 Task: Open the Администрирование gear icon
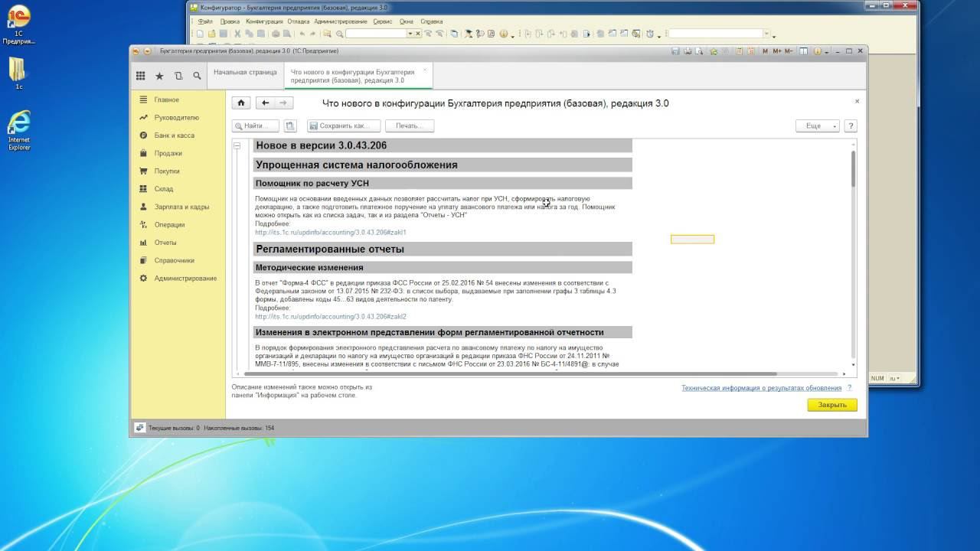pyautogui.click(x=143, y=279)
